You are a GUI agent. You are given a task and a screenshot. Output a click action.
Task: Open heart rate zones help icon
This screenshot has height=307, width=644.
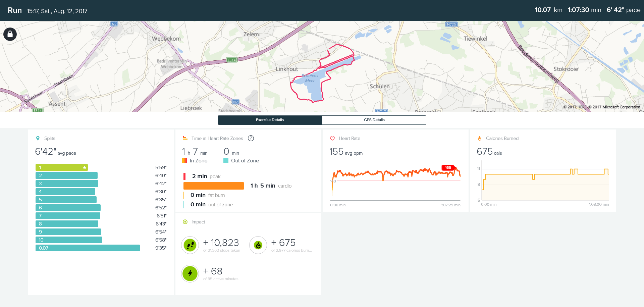[x=251, y=138]
